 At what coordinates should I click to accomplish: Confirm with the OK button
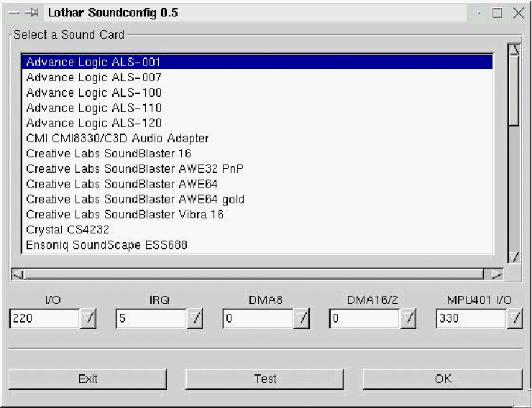(443, 379)
